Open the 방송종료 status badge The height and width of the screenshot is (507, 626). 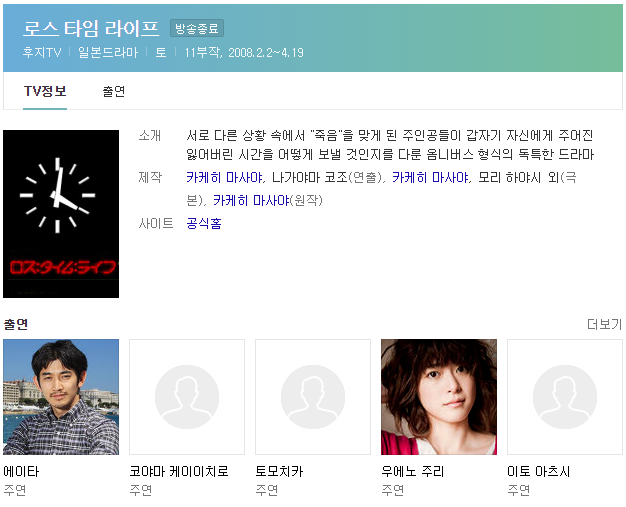point(197,28)
